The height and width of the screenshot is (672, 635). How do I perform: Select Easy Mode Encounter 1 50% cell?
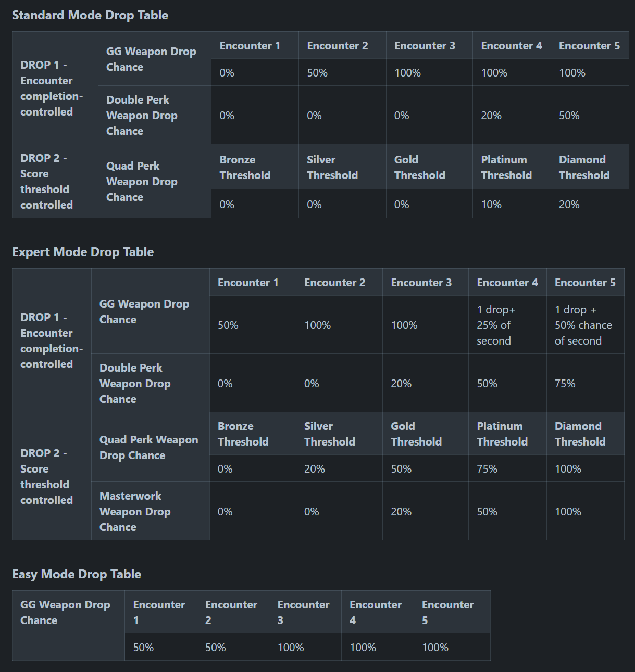[161, 647]
